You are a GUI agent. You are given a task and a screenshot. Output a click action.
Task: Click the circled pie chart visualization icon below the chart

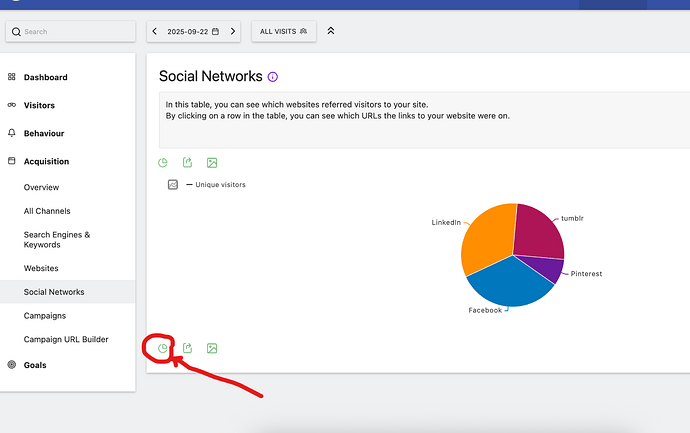(163, 348)
